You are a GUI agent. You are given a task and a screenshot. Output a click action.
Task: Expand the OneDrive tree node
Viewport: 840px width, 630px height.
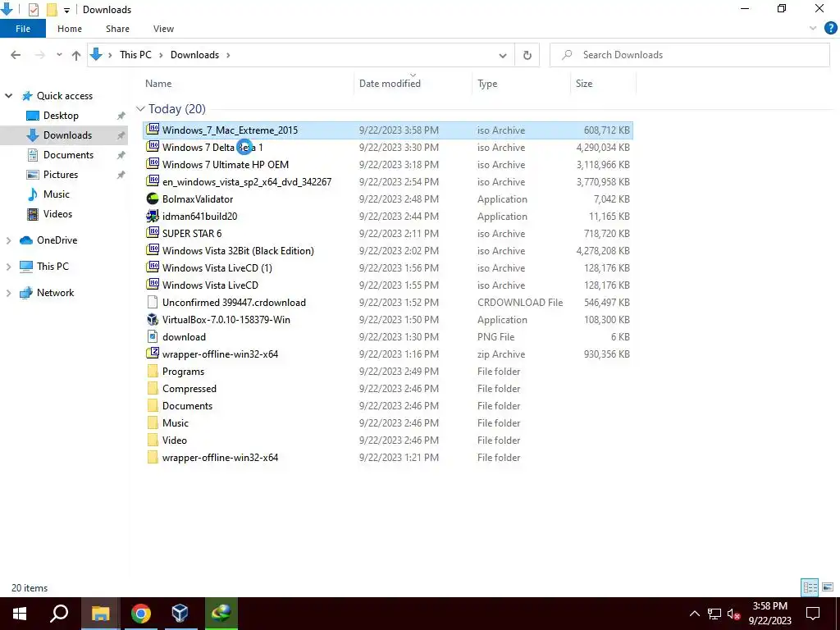click(8, 240)
